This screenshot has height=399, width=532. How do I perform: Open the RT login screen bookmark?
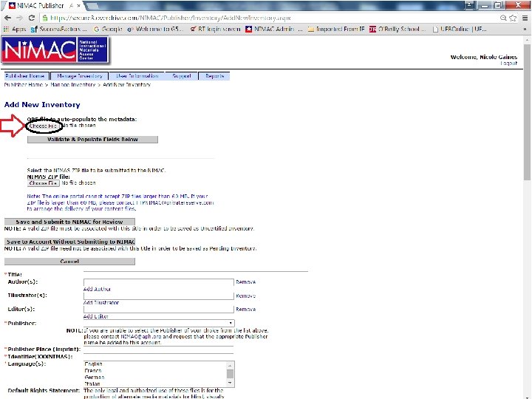tap(215, 29)
